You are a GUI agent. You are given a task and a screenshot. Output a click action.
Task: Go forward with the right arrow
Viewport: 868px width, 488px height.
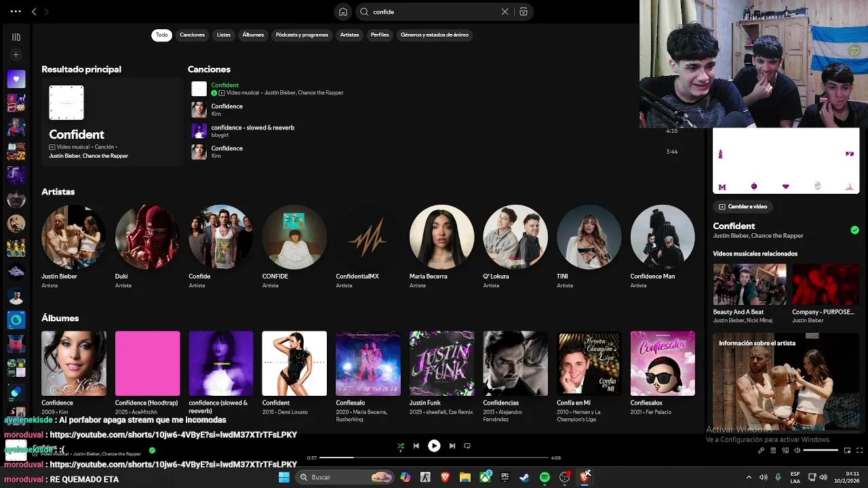point(46,12)
